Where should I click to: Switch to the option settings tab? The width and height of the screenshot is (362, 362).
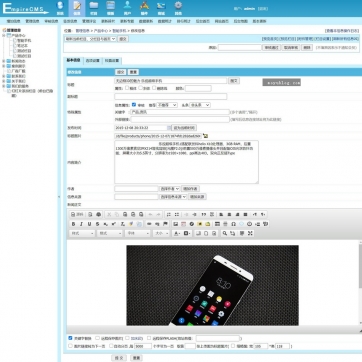(93, 61)
